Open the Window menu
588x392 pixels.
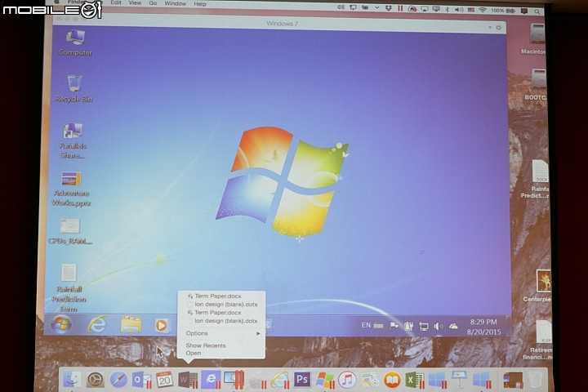(175, 3)
